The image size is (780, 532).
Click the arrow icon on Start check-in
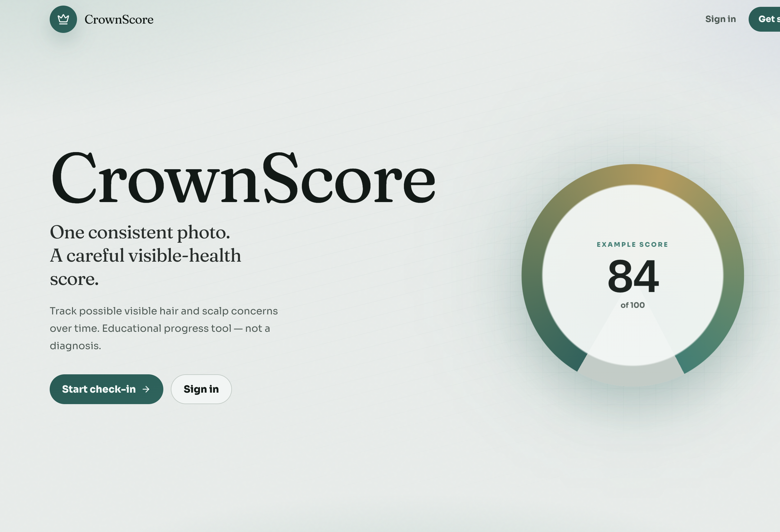click(146, 389)
